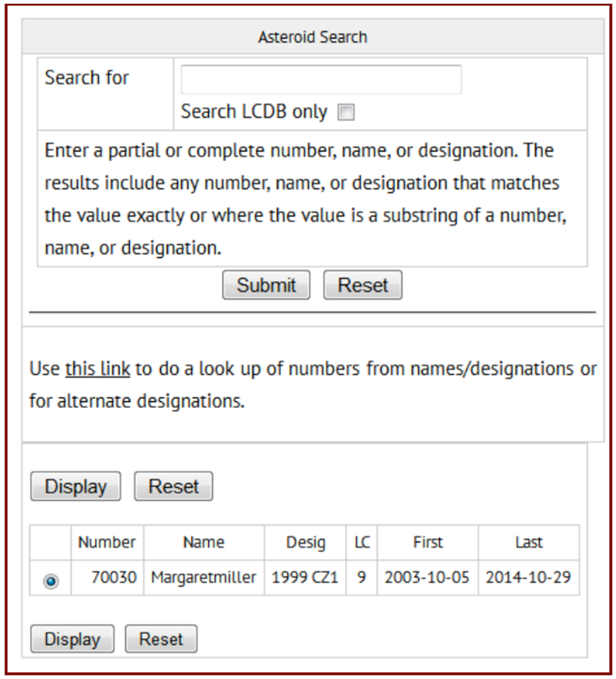Click the 2014-10-29 last date cell

click(529, 577)
